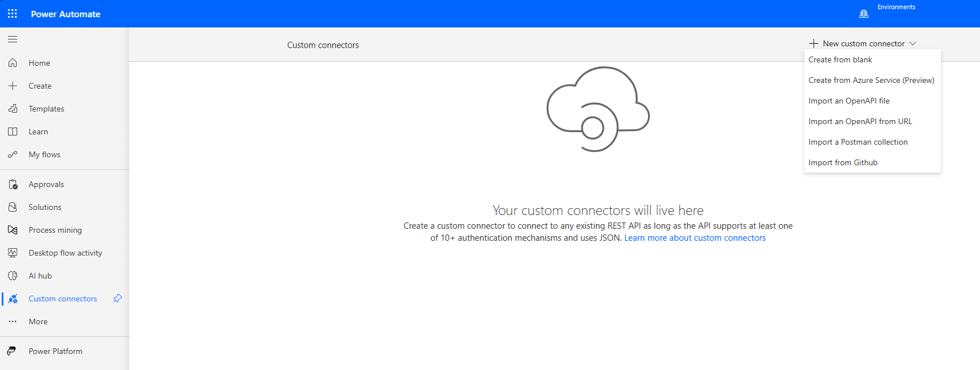Screen dimensions: 980x370
Task: Open Desktop flow activity label
Action: [65, 253]
